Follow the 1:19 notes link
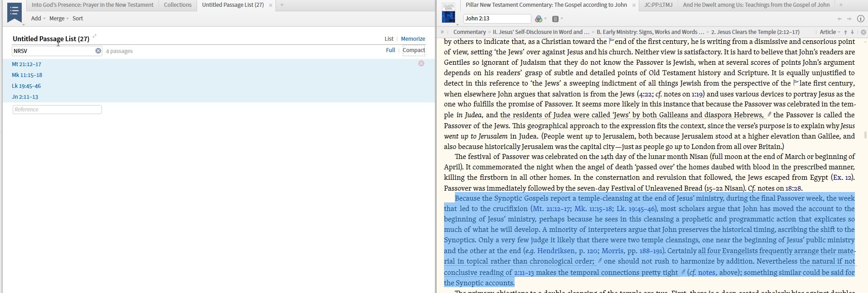868x293 pixels. coord(697,94)
